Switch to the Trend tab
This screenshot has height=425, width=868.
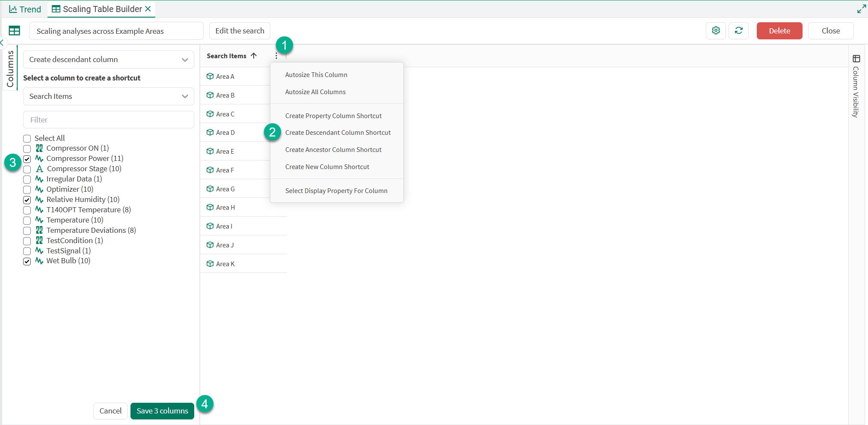[x=25, y=9]
